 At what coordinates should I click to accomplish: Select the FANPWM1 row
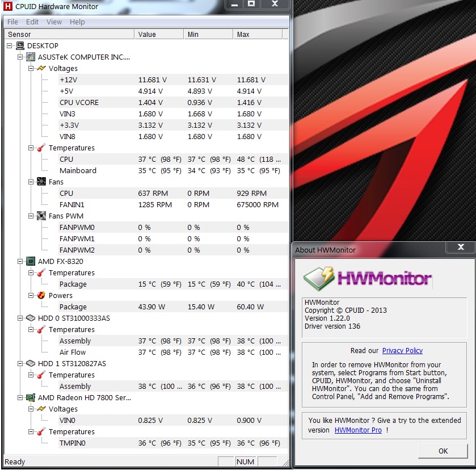pyautogui.click(x=173, y=238)
